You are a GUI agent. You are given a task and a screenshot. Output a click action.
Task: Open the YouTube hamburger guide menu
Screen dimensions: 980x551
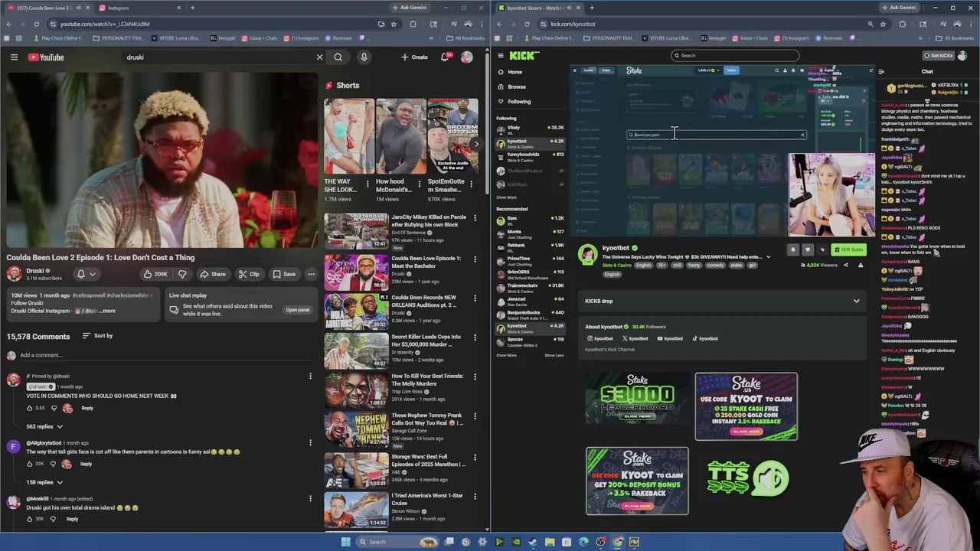click(x=14, y=57)
